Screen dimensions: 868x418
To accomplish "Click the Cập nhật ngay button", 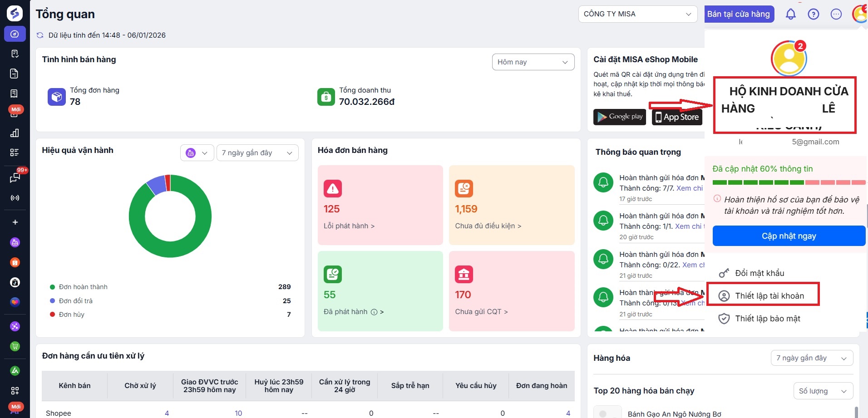I will pos(789,236).
